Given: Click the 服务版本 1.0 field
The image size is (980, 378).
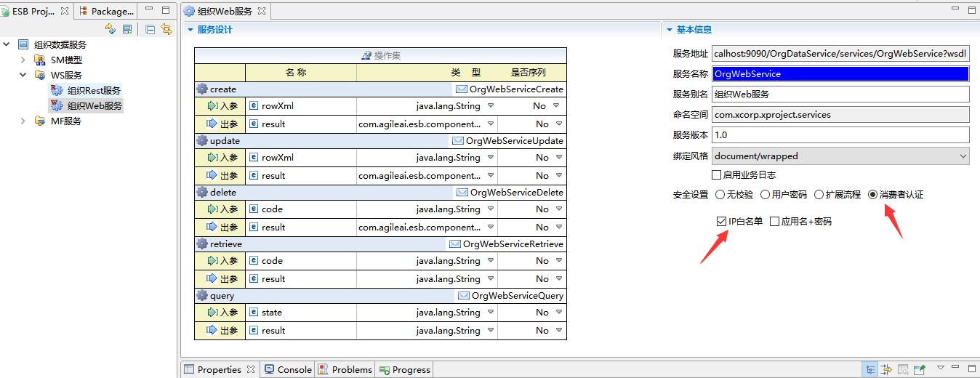Looking at the screenshot, I should click(x=840, y=134).
